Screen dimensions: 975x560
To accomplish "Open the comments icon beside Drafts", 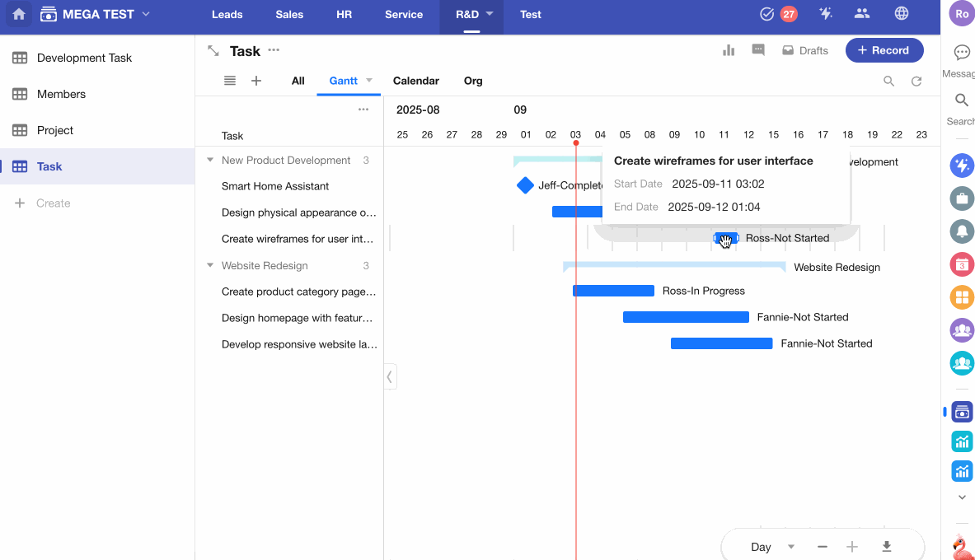I will 758,50.
